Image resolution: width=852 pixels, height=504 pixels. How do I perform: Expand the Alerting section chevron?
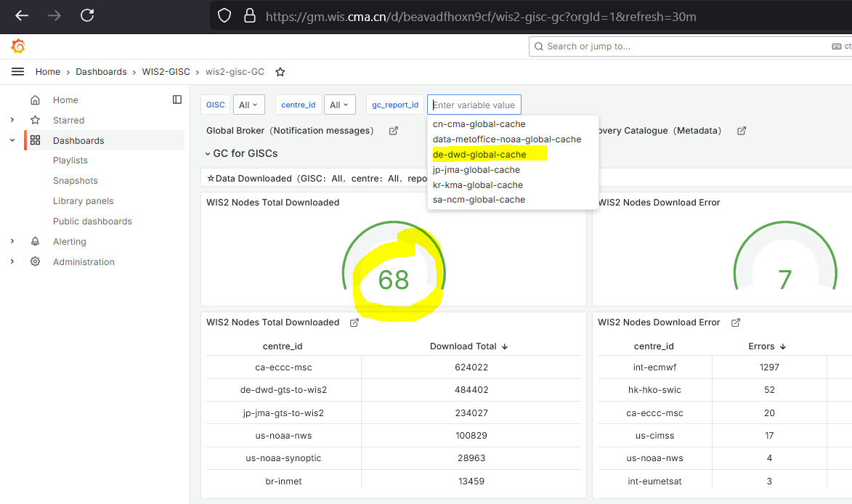(12, 241)
